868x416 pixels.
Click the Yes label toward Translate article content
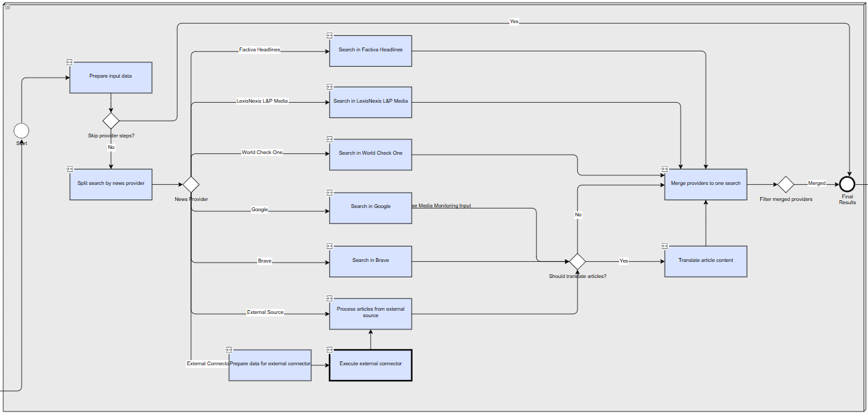click(624, 261)
